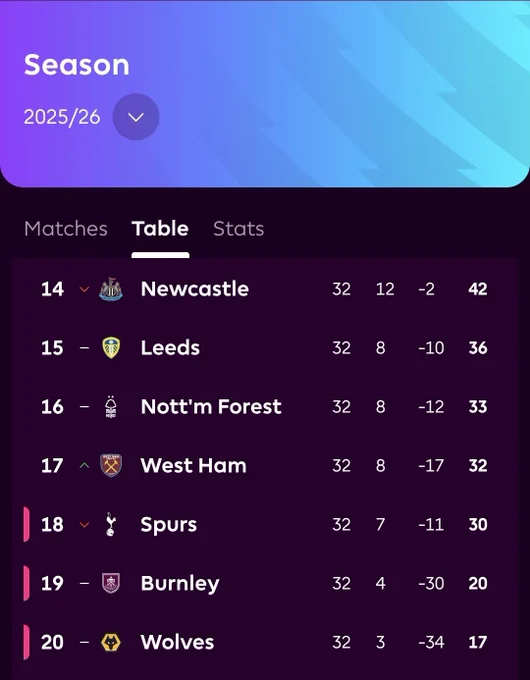Click West Ham's green up-movement arrow

click(85, 465)
